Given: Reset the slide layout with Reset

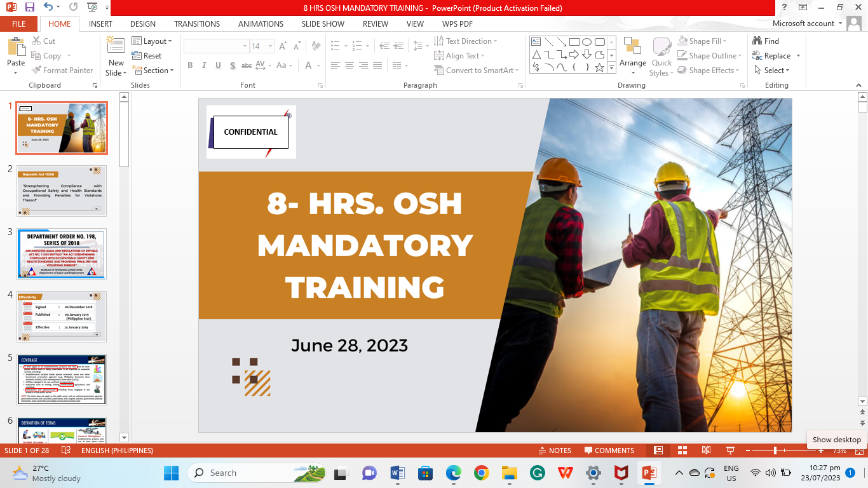Looking at the screenshot, I should point(146,56).
